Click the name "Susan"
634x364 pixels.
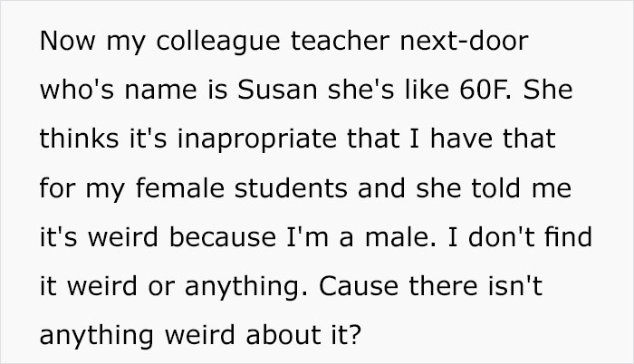pos(277,90)
